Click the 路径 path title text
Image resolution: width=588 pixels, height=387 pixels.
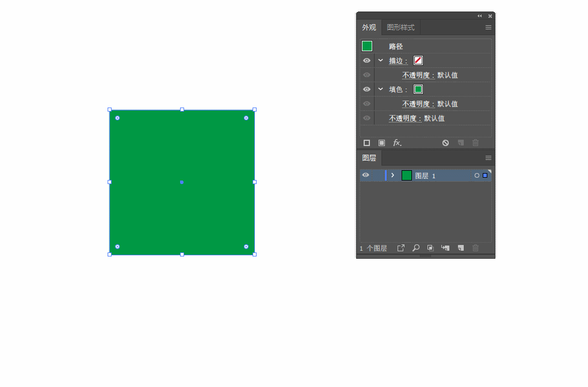tap(396, 47)
